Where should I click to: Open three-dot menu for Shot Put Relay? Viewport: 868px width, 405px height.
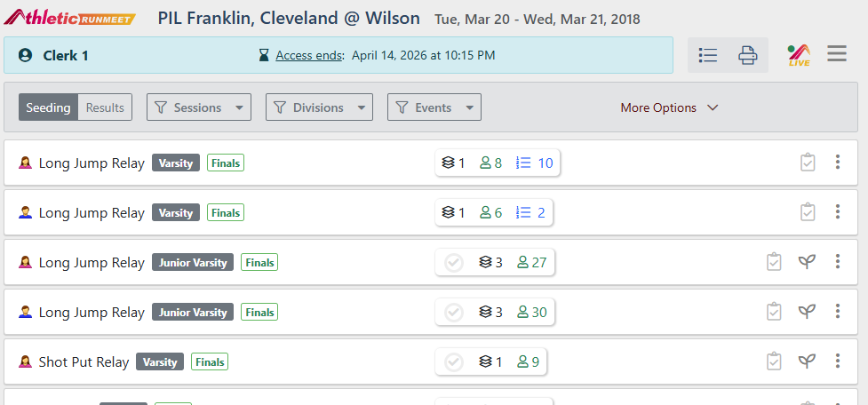click(837, 361)
